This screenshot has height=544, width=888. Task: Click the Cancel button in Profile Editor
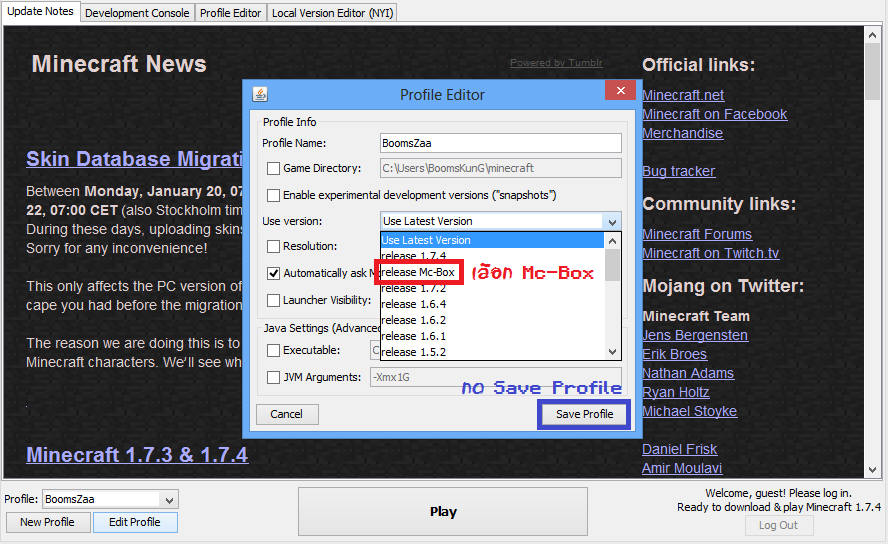[x=287, y=414]
